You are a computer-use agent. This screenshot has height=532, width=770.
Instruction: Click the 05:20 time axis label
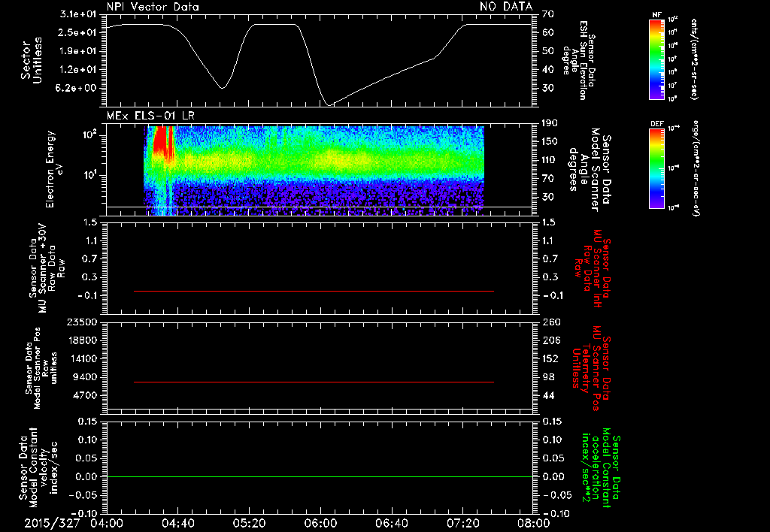click(x=249, y=523)
